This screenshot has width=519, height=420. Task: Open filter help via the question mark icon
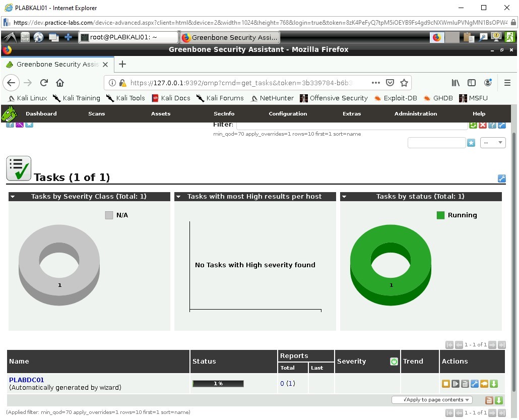pyautogui.click(x=492, y=125)
